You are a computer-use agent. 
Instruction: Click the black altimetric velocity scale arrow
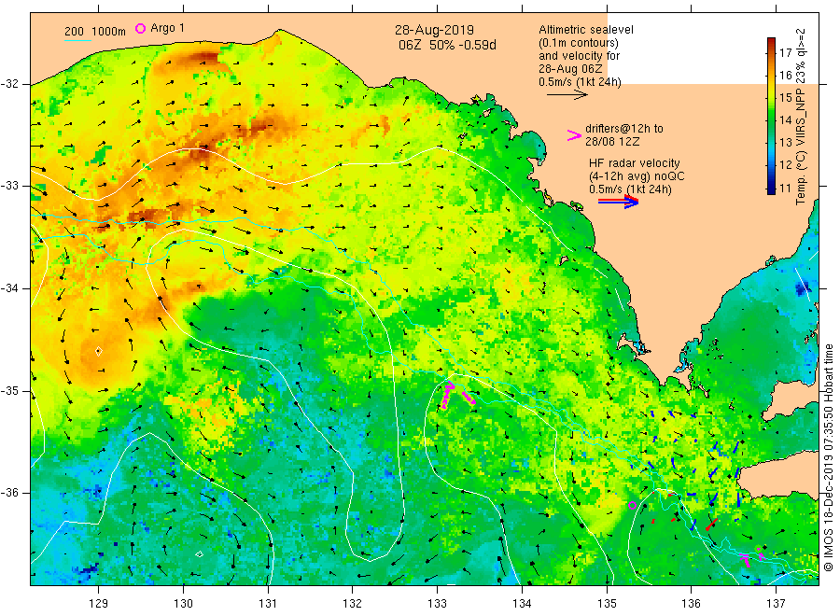567,95
